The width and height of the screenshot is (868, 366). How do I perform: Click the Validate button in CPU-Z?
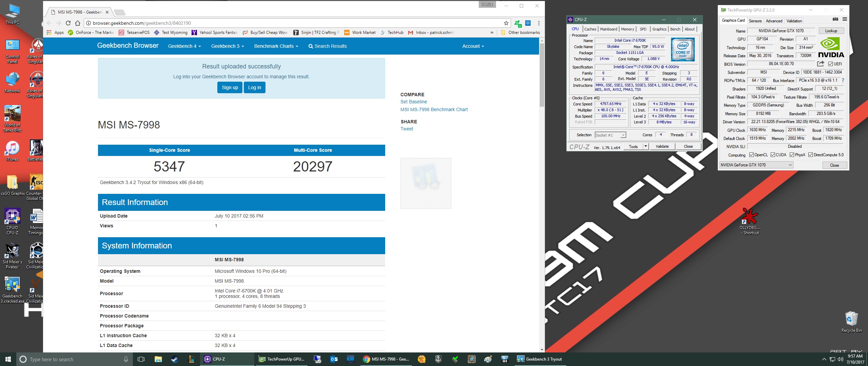click(x=662, y=146)
